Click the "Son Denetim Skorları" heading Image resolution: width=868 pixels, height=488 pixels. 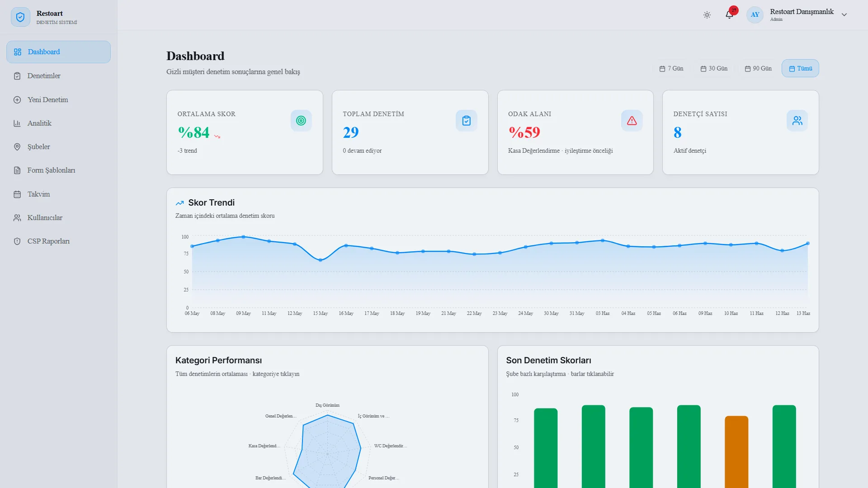(x=549, y=361)
